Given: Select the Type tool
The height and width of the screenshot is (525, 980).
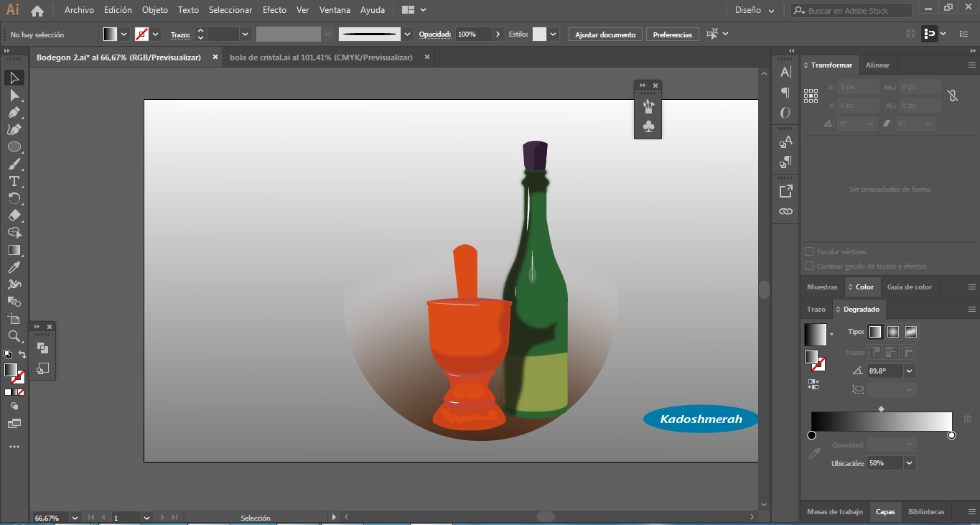Looking at the screenshot, I should coord(14,181).
